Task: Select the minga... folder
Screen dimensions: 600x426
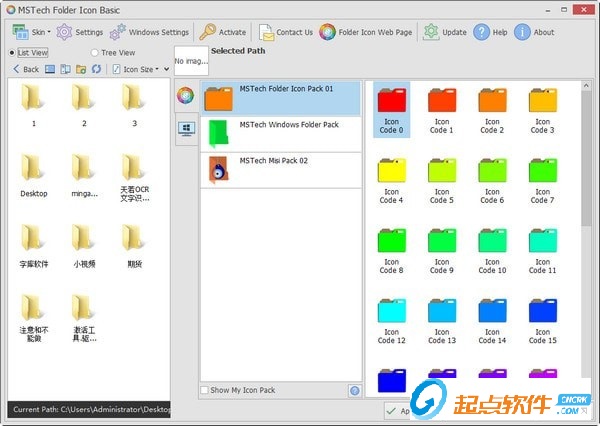Action: click(x=84, y=176)
